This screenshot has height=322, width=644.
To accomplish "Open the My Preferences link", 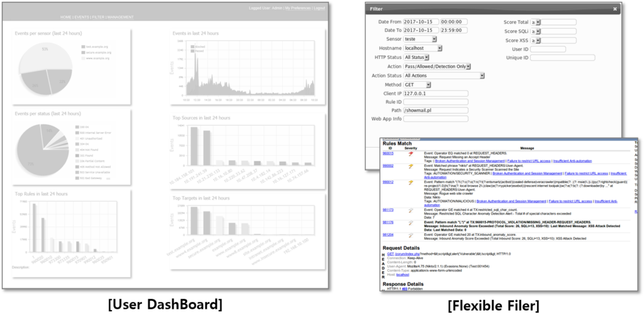I will [x=297, y=8].
